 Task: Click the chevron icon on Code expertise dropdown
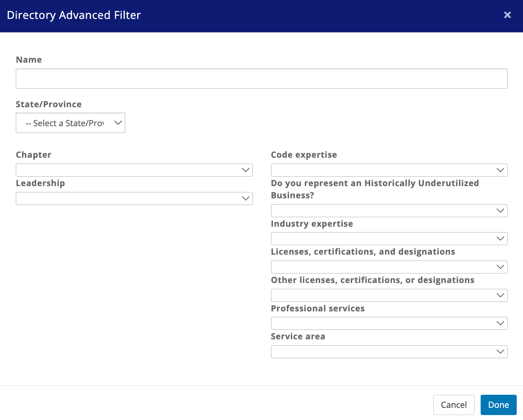click(x=500, y=170)
